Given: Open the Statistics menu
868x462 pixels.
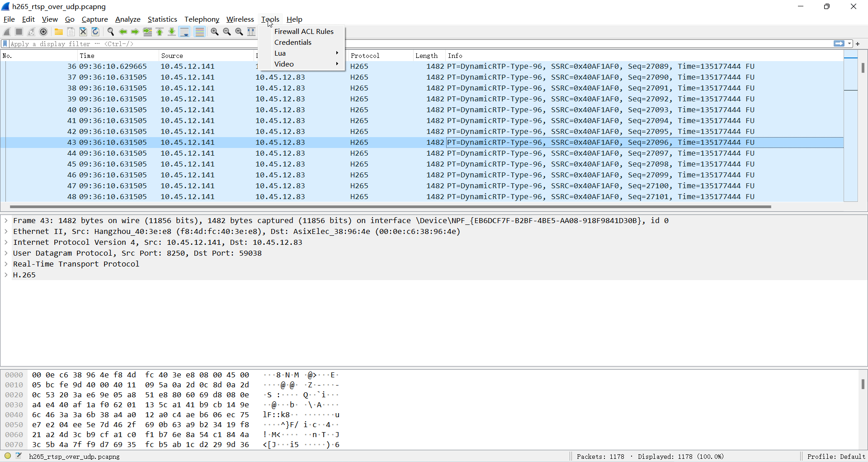Looking at the screenshot, I should 162,19.
